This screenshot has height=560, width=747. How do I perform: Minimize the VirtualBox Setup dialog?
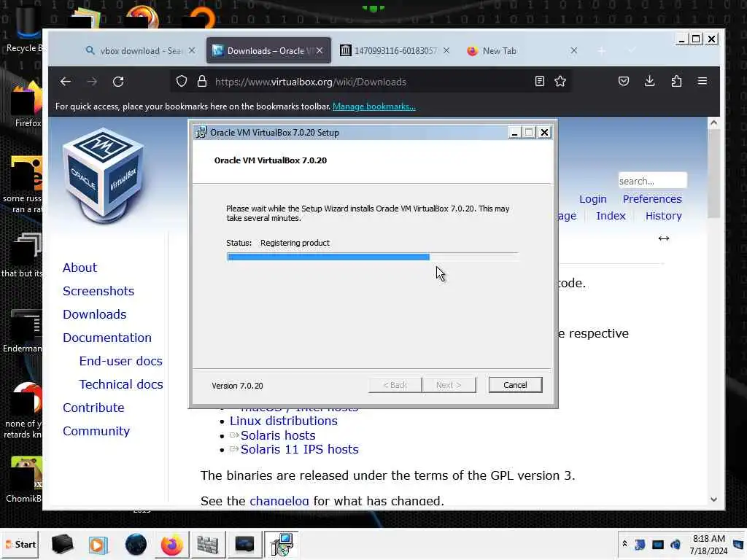pyautogui.click(x=514, y=133)
